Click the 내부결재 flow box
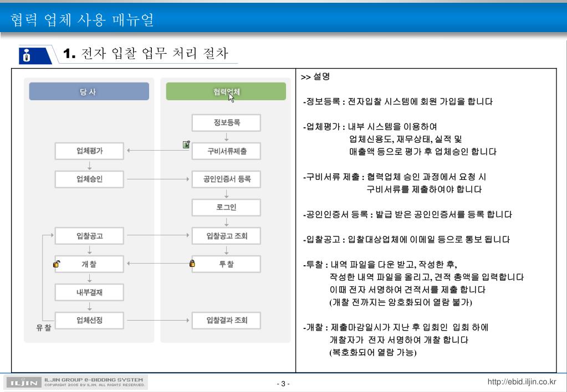 (x=89, y=292)
